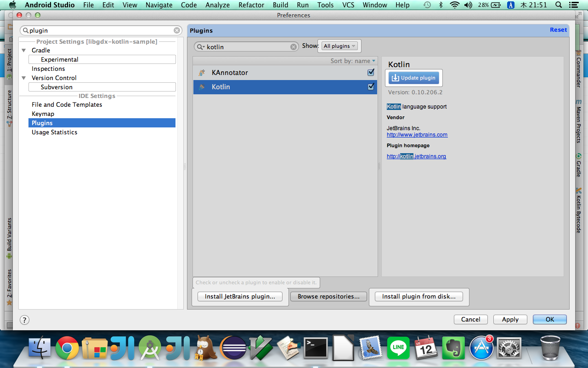Open the 'Sort by: name' dropdown

tap(353, 61)
